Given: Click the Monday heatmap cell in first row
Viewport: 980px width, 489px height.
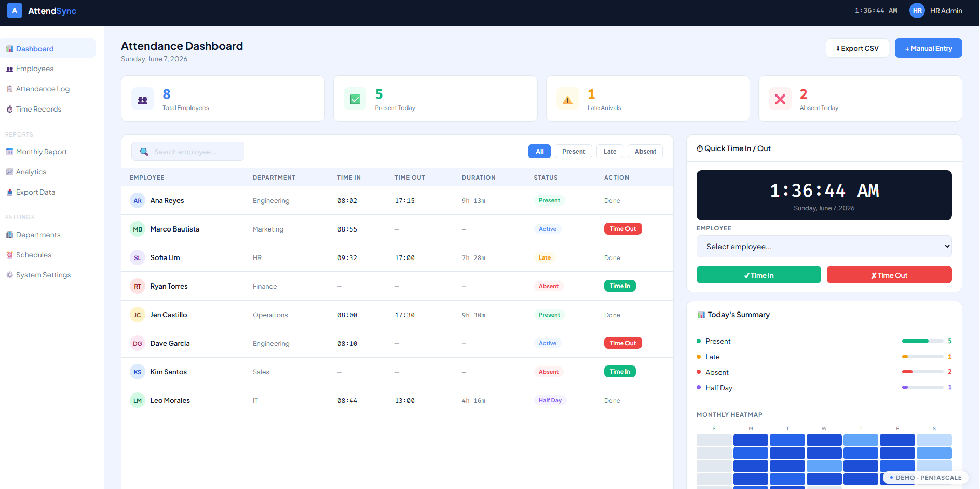Looking at the screenshot, I should point(751,440).
